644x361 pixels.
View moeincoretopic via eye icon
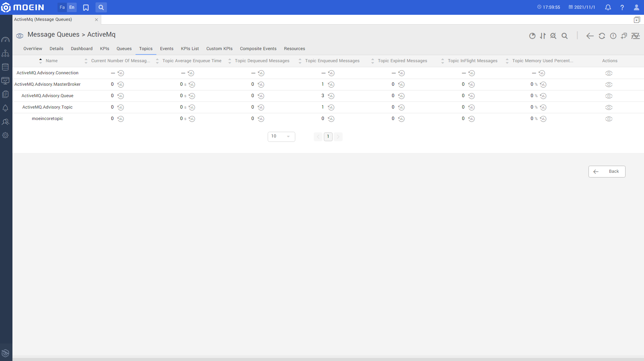(x=609, y=119)
